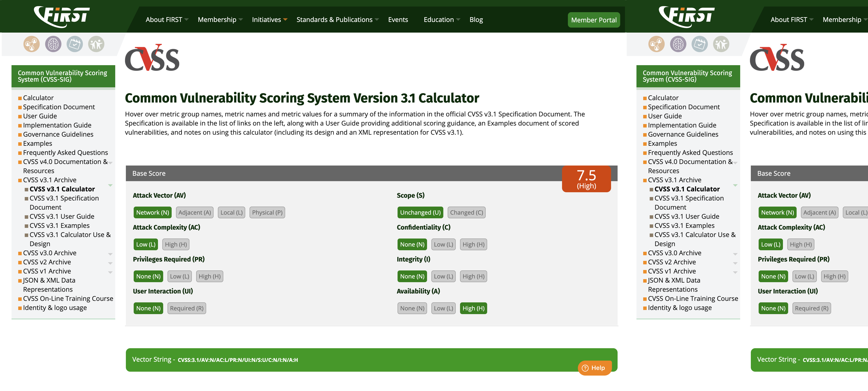The width and height of the screenshot is (868, 391).
Task: Open Examples link in right sidebar
Action: click(x=662, y=143)
